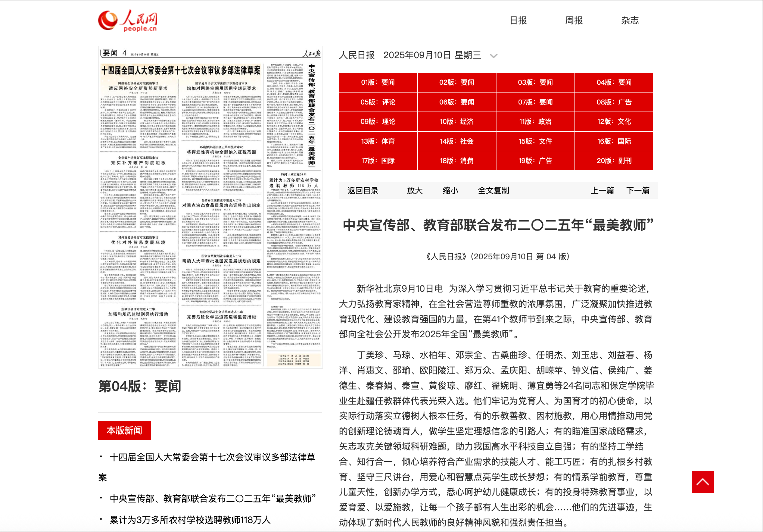Click 全文复制 to copy the article
Viewport: 763px width, 532px height.
click(x=493, y=191)
